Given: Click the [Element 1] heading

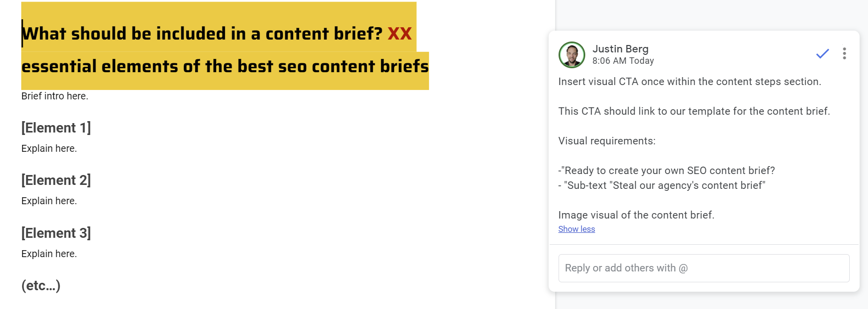Looking at the screenshot, I should pyautogui.click(x=56, y=128).
